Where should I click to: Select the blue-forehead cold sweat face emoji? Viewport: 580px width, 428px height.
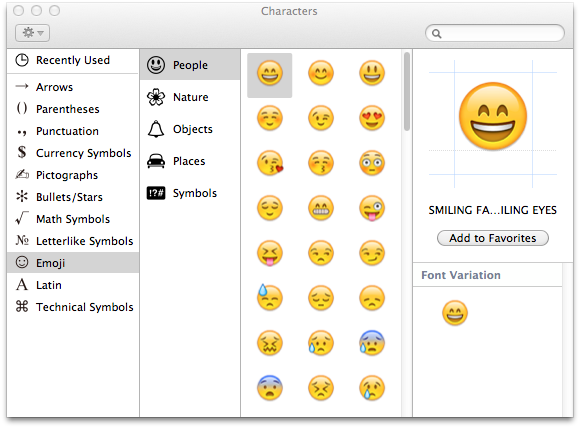372,343
